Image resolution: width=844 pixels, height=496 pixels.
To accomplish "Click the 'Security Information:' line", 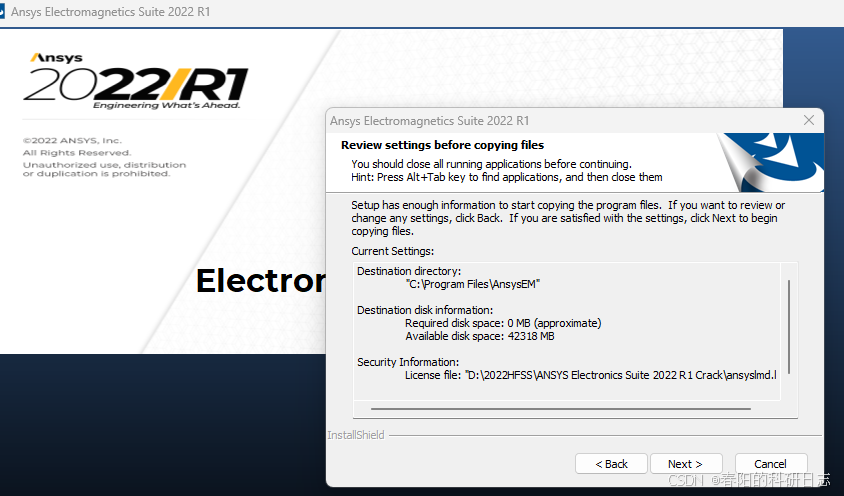I will click(408, 362).
